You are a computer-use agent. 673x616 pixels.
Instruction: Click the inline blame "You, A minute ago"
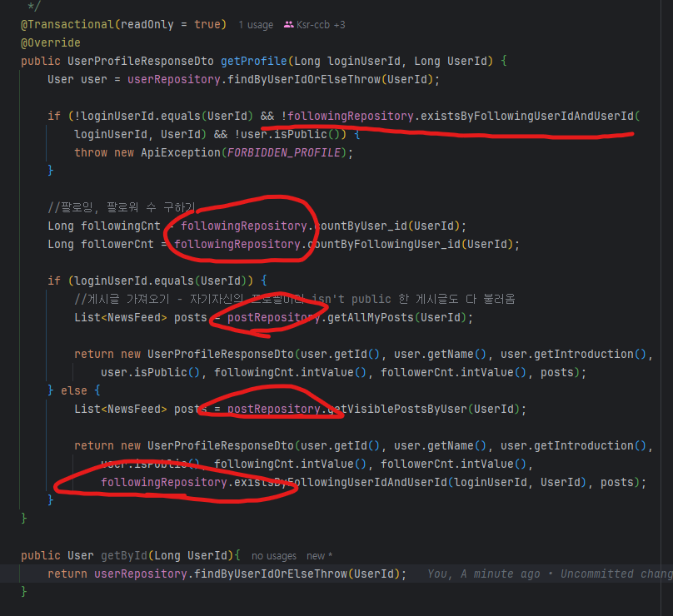pos(483,574)
